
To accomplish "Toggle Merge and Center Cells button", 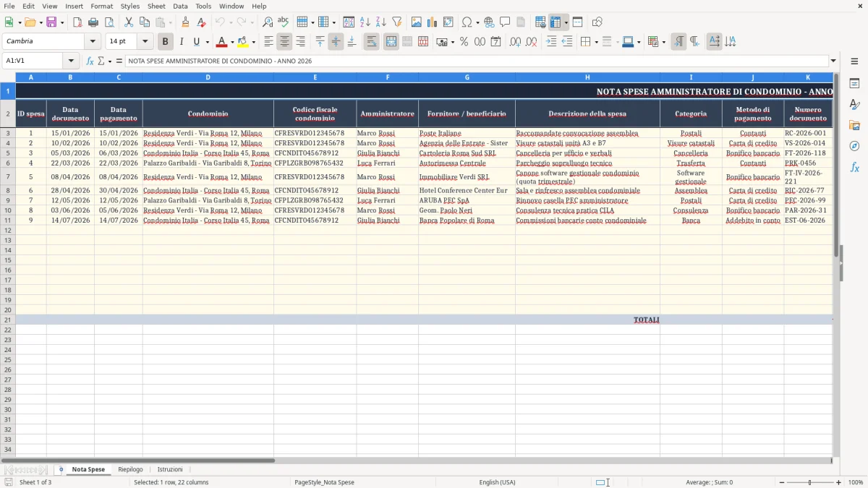I will [x=391, y=42].
